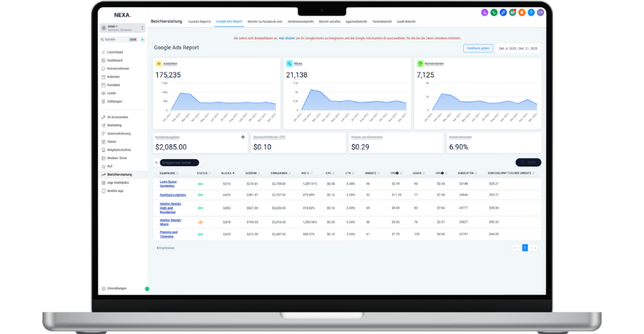Switch to Bericht zu Facebook-Ads tab
The height and width of the screenshot is (334, 644).
pyautogui.click(x=265, y=21)
